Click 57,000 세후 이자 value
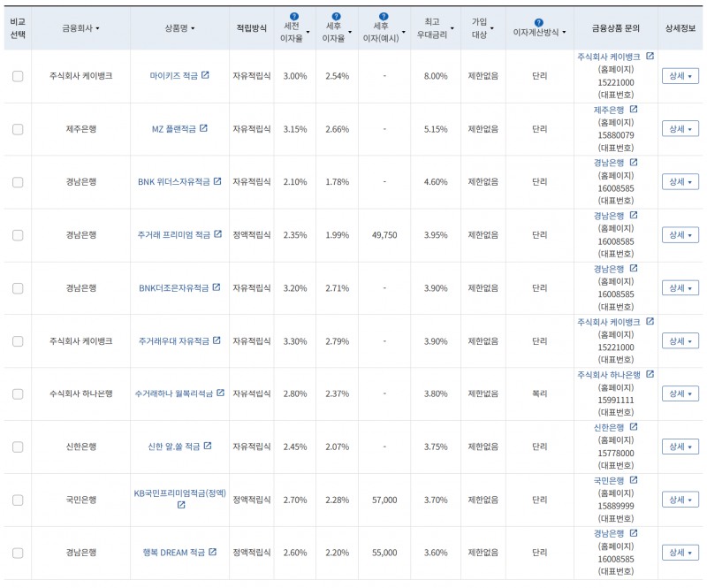Screen dimensions: 707x588 point(384,500)
